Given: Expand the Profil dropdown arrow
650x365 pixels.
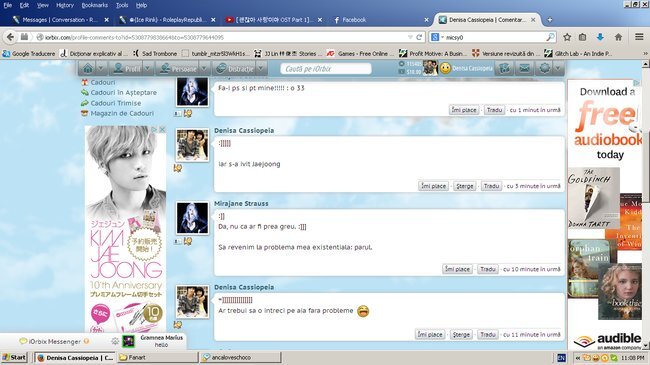Looking at the screenshot, I should tap(147, 68).
